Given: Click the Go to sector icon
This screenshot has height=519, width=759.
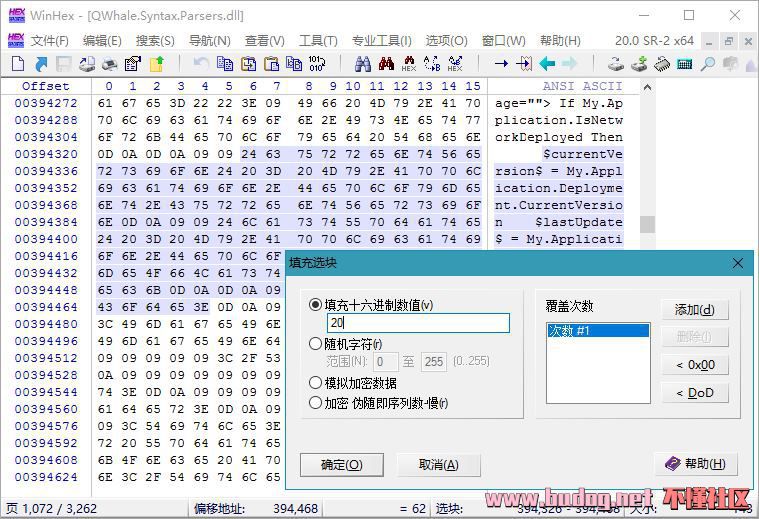Looking at the screenshot, I should pos(524,63).
